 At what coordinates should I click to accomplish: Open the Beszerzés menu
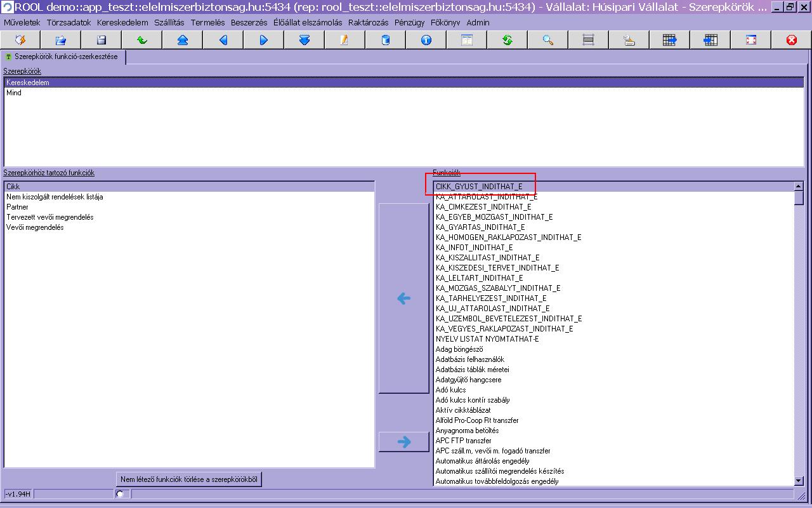(249, 22)
